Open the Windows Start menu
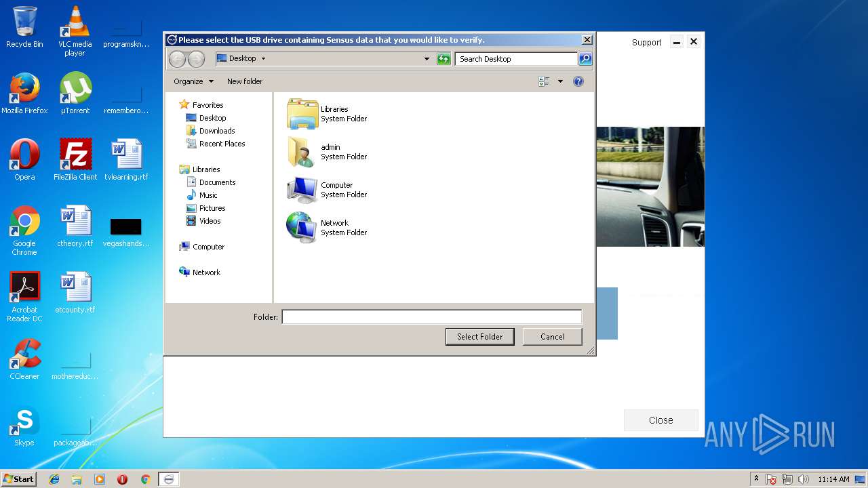This screenshot has width=868, height=488. click(18, 479)
